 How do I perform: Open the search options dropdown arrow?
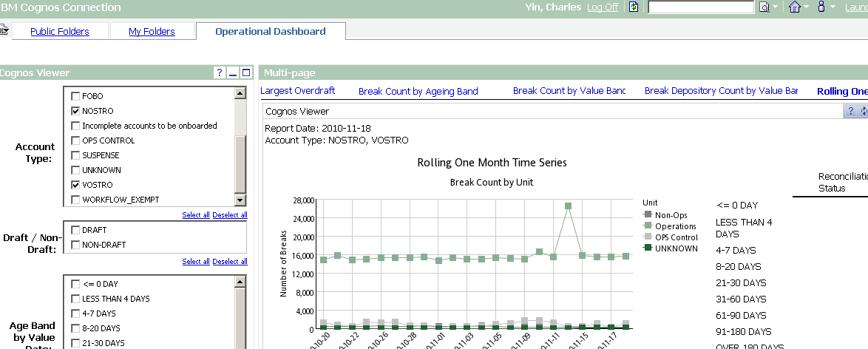(776, 7)
